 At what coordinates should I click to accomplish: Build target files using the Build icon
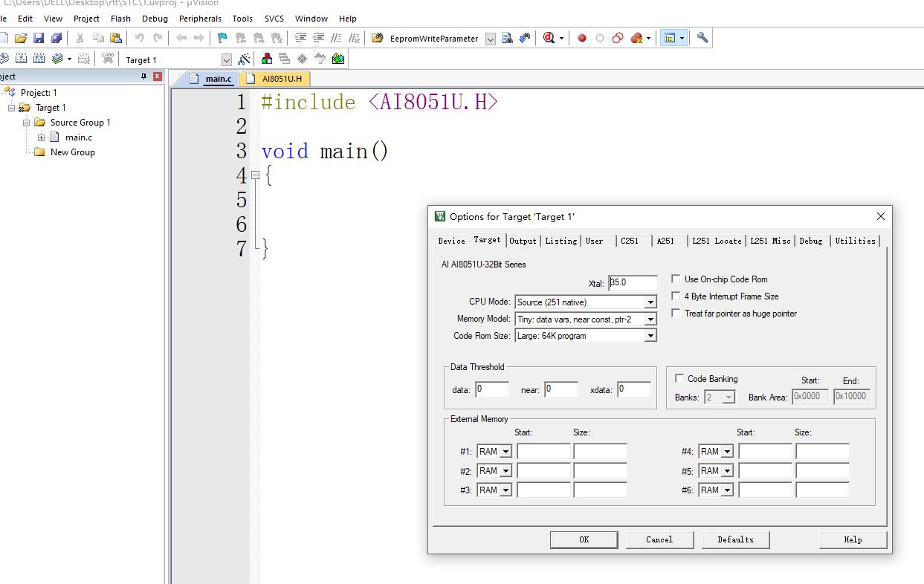point(21,59)
